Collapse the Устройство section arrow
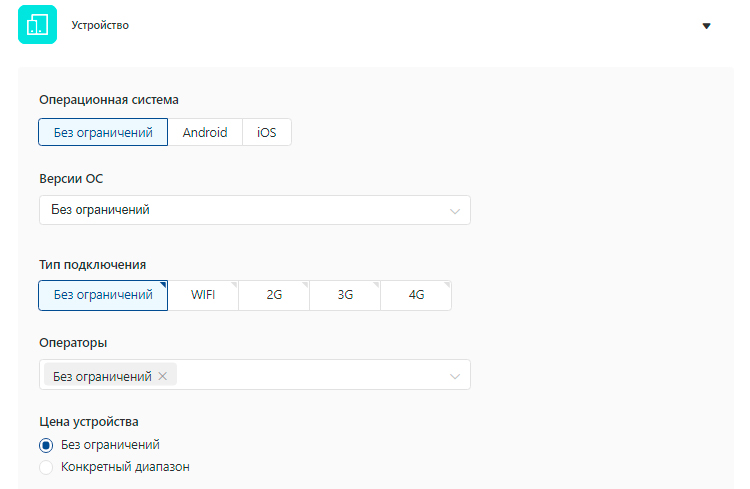Screen dimensions: 750x489 (706, 26)
